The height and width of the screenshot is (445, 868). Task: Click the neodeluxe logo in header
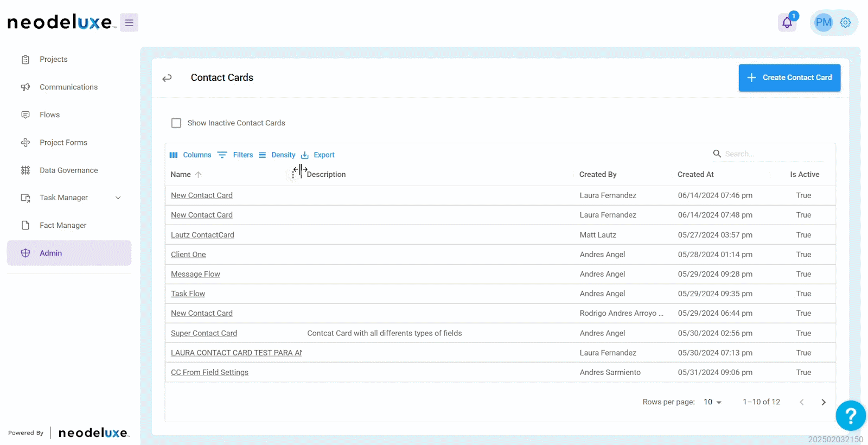click(61, 22)
